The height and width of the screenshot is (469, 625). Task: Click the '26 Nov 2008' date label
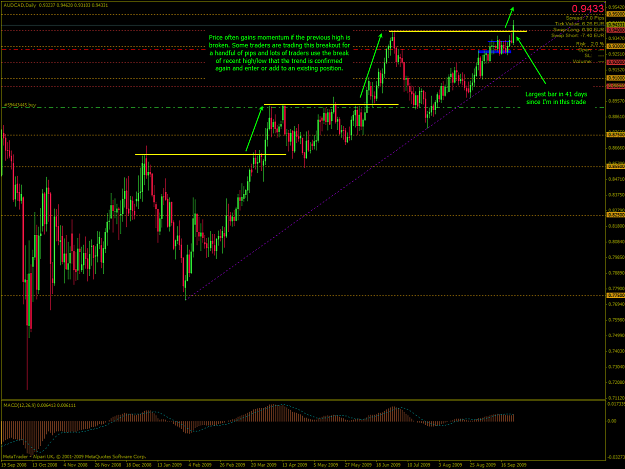(x=108, y=465)
